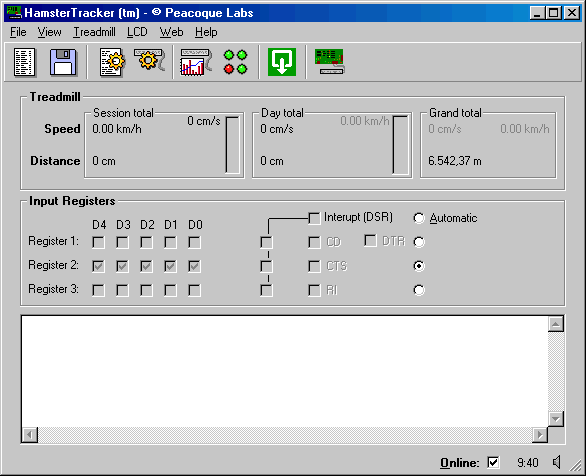Toggle the Online checkbox
This screenshot has width=586, height=476.
click(x=493, y=463)
